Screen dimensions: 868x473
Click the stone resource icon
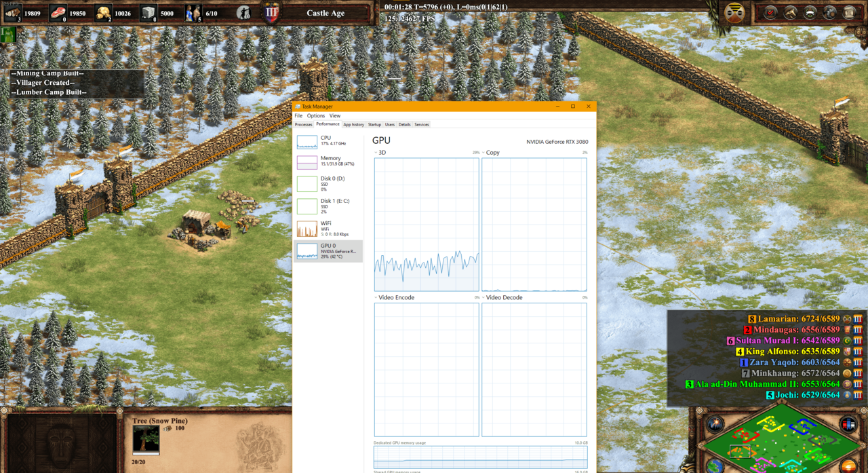click(149, 12)
